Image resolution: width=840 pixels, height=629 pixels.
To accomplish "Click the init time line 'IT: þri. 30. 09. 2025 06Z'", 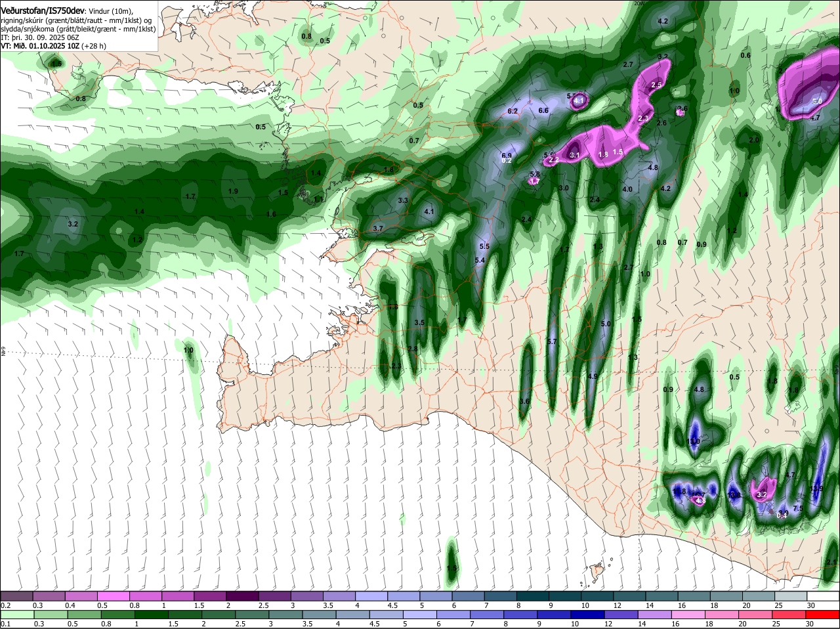I will [x=41, y=37].
